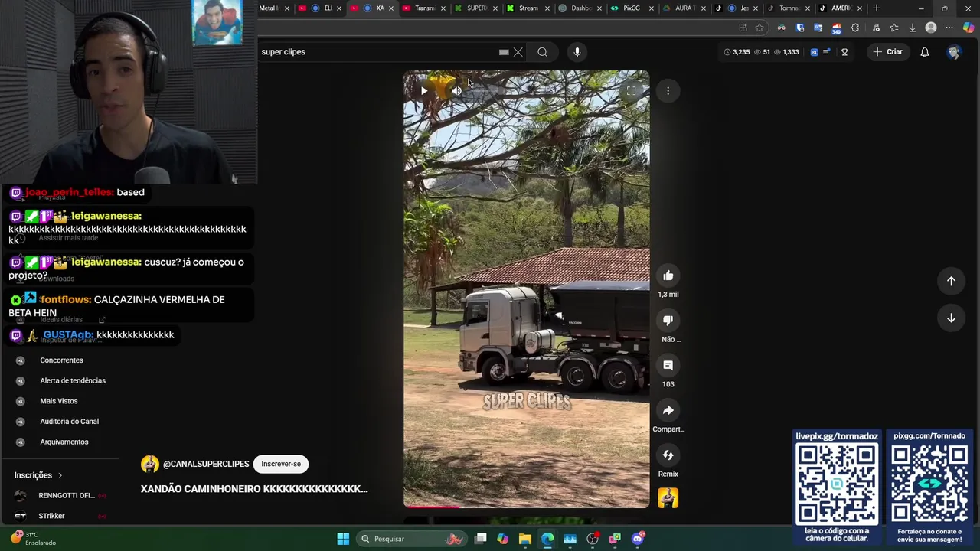
Task: Open the trophy icon in YouTube header
Action: point(844,52)
